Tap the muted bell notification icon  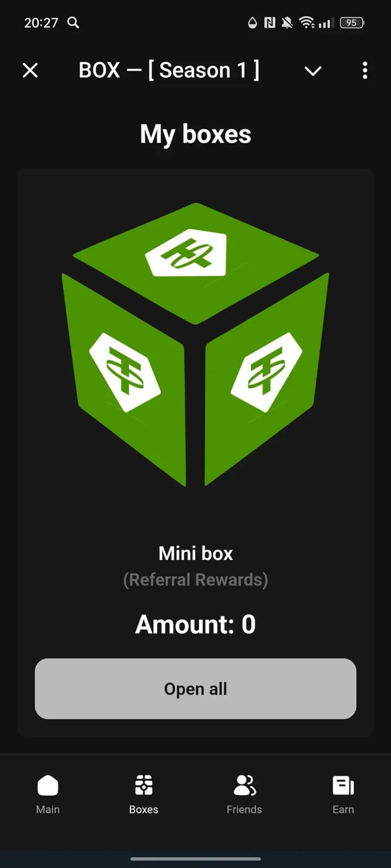tap(287, 22)
